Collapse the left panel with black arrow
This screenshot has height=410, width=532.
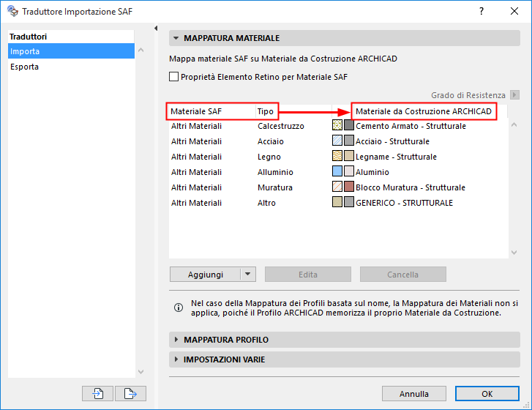pyautogui.click(x=156, y=28)
